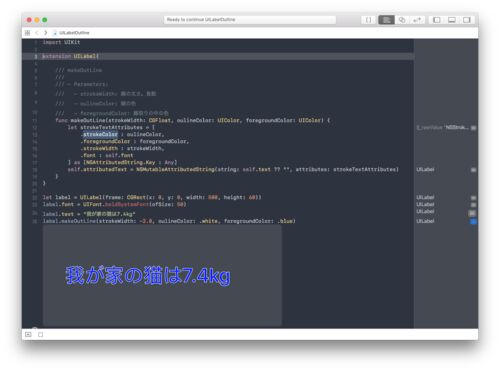The image size is (500, 371).
Task: Click the inline UILabel preview showing 我が家の猫は7.4kg
Action: pyautogui.click(x=162, y=275)
